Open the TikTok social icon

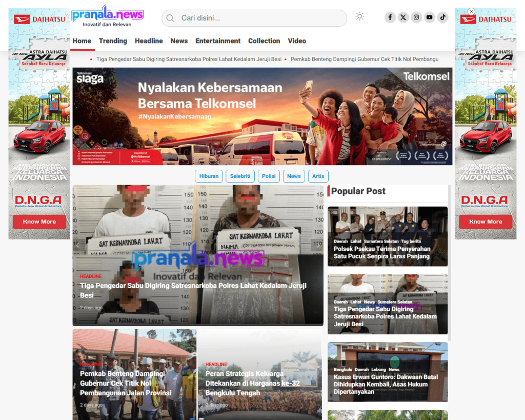pyautogui.click(x=443, y=17)
